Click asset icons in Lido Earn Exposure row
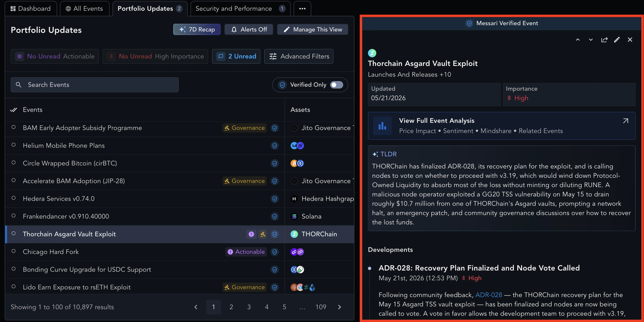The height and width of the screenshot is (322, 644). tap(302, 287)
